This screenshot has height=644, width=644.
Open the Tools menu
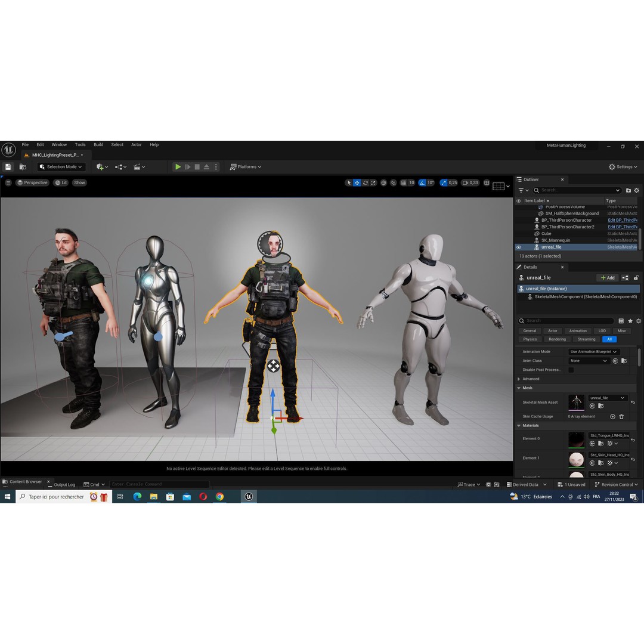coord(80,144)
